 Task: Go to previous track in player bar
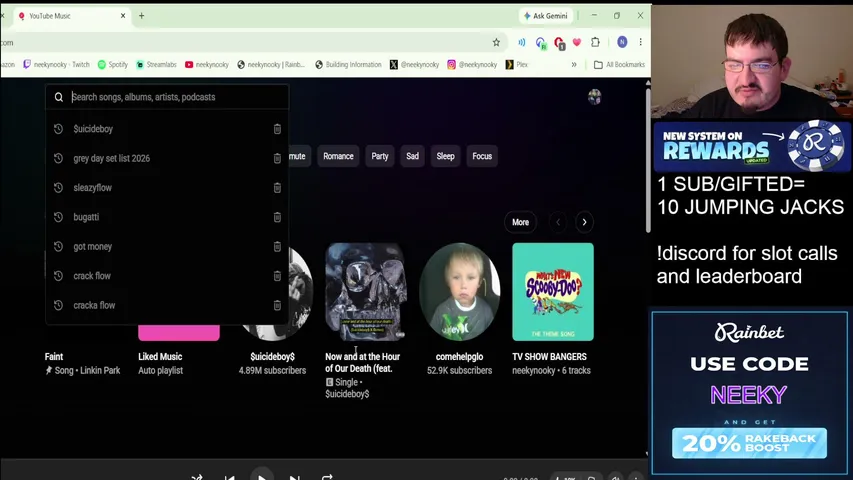click(230, 477)
